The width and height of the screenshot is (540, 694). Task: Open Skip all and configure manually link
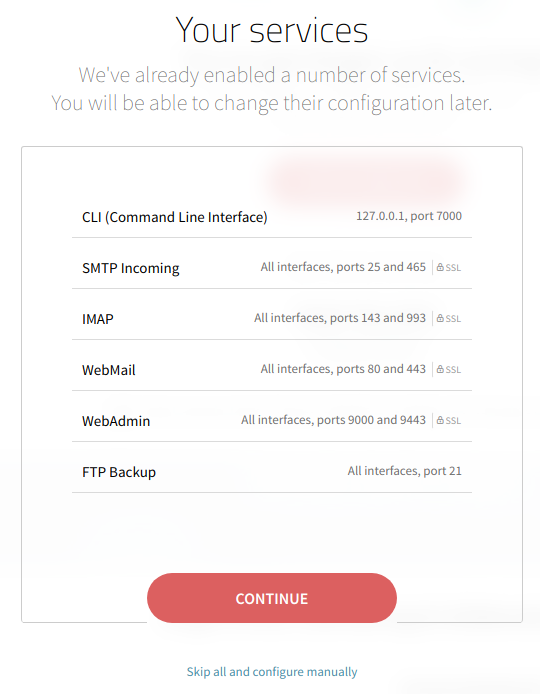(x=272, y=671)
